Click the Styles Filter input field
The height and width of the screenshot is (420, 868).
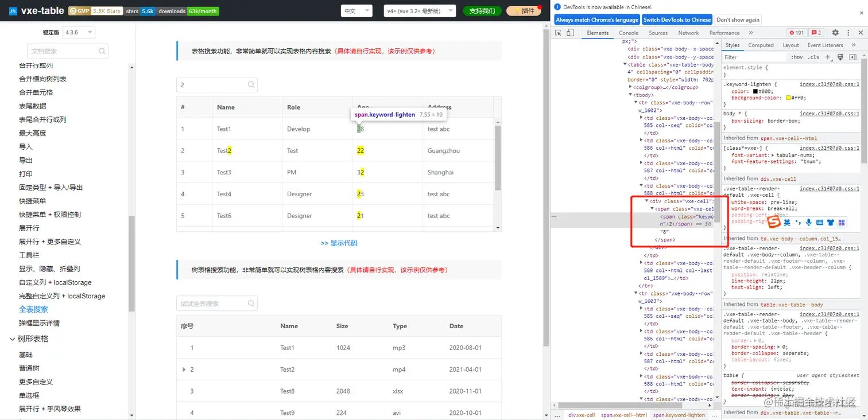(754, 57)
